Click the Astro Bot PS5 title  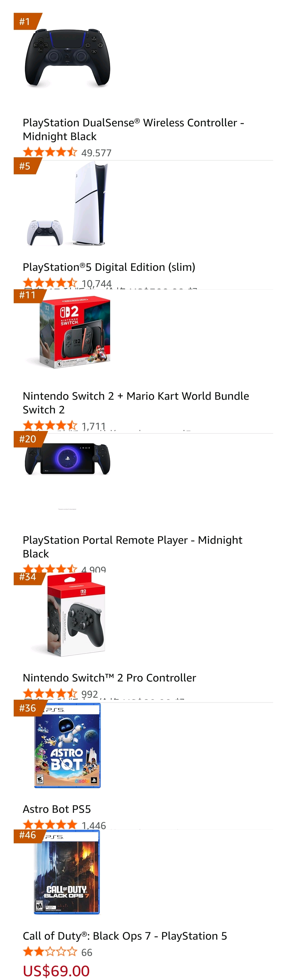pyautogui.click(x=57, y=809)
